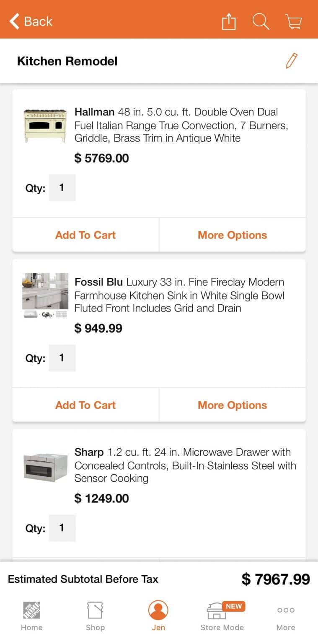
Task: Open the More menu dots
Action: (286, 615)
